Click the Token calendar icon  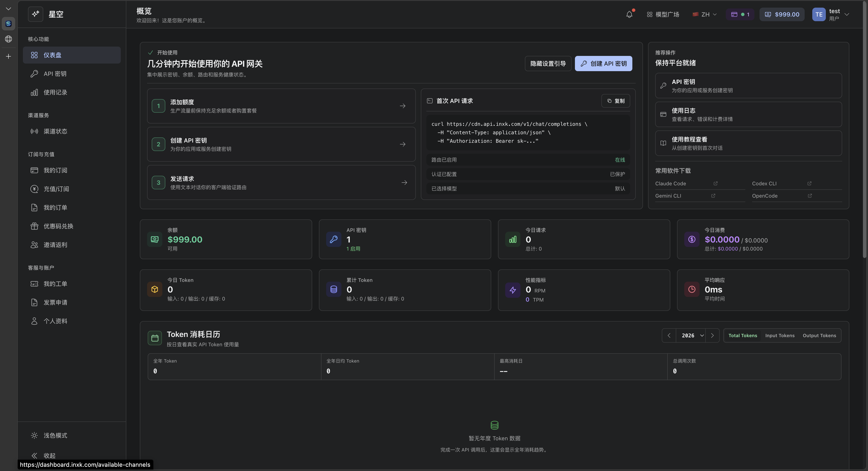click(155, 338)
